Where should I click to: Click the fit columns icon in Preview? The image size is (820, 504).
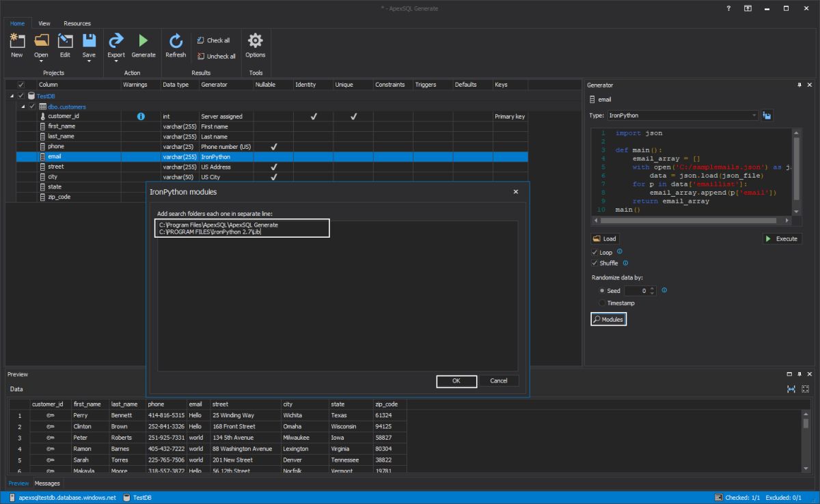791,389
